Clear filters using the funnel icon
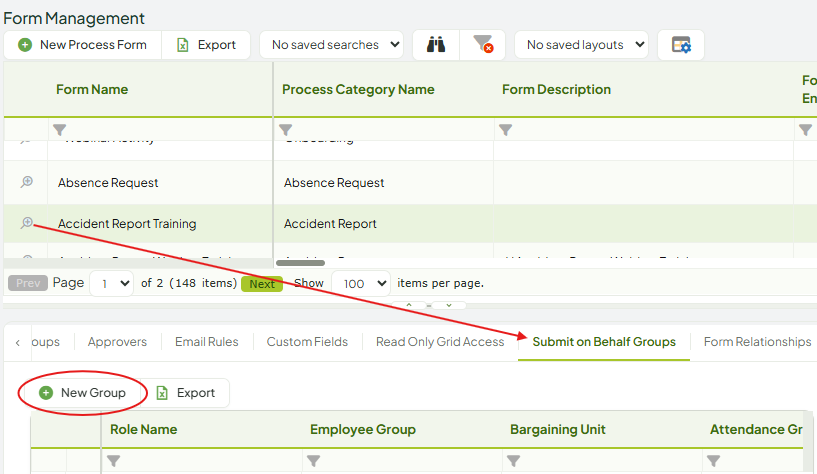The height and width of the screenshot is (474, 817). point(482,45)
